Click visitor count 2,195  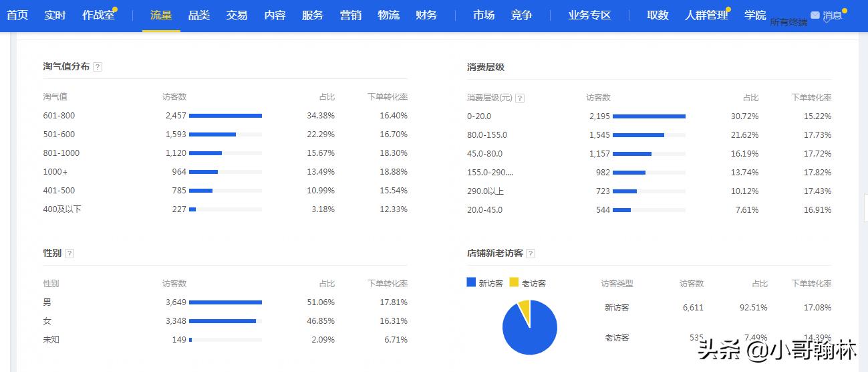click(x=599, y=116)
